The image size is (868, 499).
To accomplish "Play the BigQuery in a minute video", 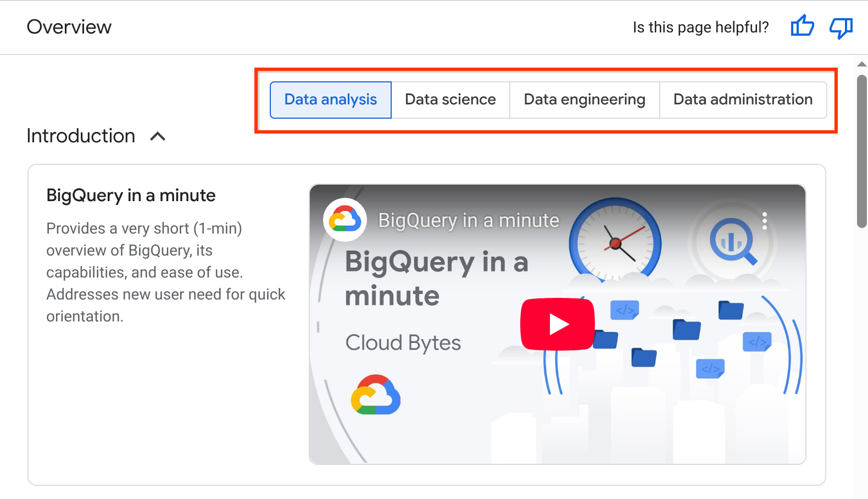I will (557, 324).
